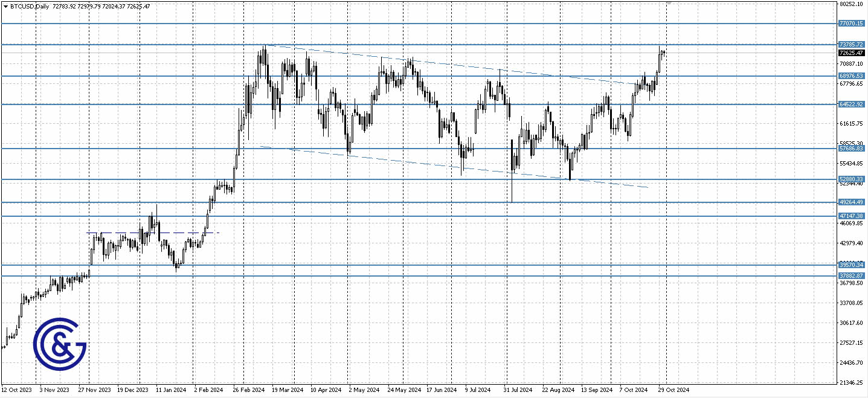Click the 52980.33 price level label
Screen dimensions: 868x398
point(851,179)
